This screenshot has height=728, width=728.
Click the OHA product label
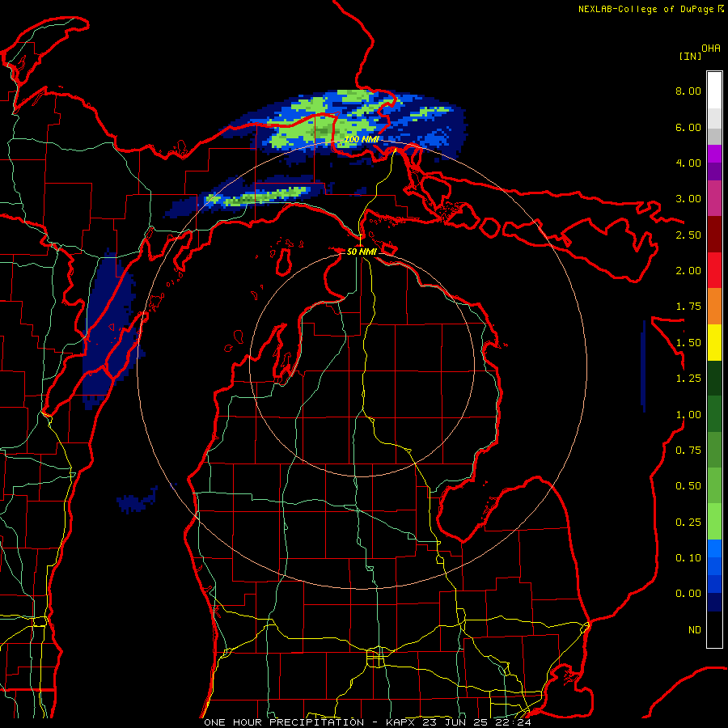711,49
